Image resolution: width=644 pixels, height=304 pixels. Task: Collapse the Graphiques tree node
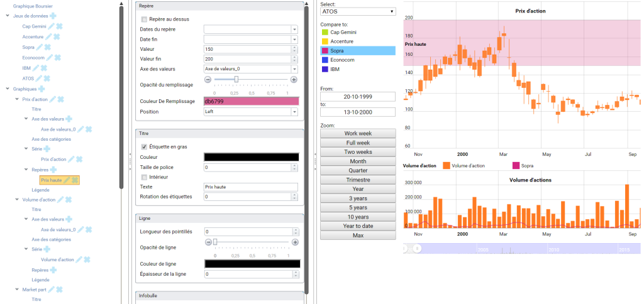(8, 88)
